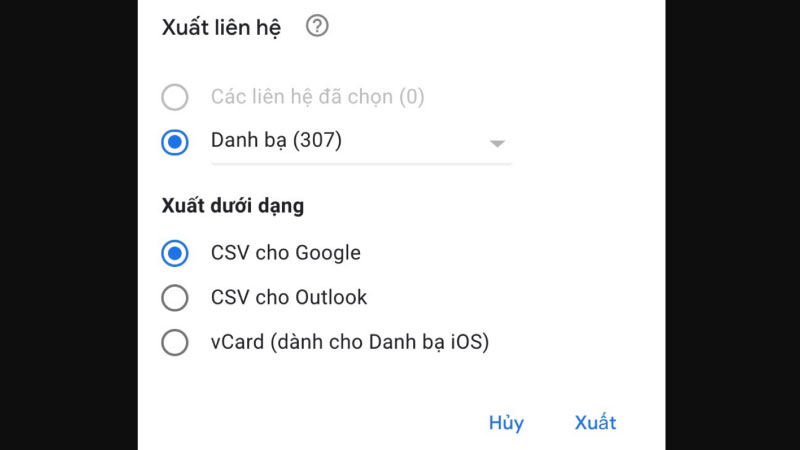Choose the CSV cho Google radio circle

(x=174, y=253)
